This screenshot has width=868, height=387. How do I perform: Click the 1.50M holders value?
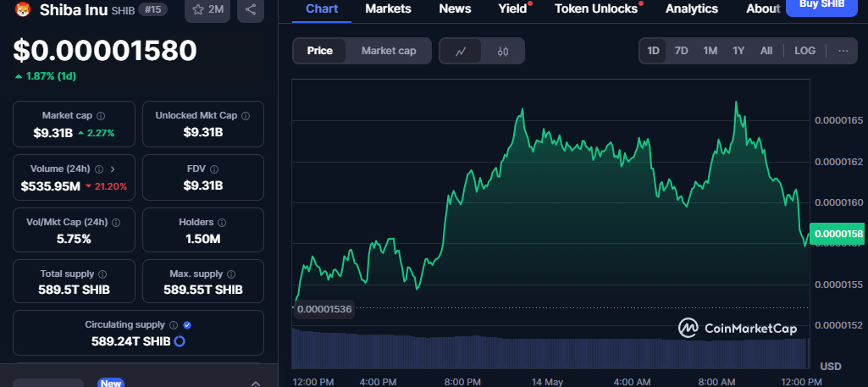[203, 239]
